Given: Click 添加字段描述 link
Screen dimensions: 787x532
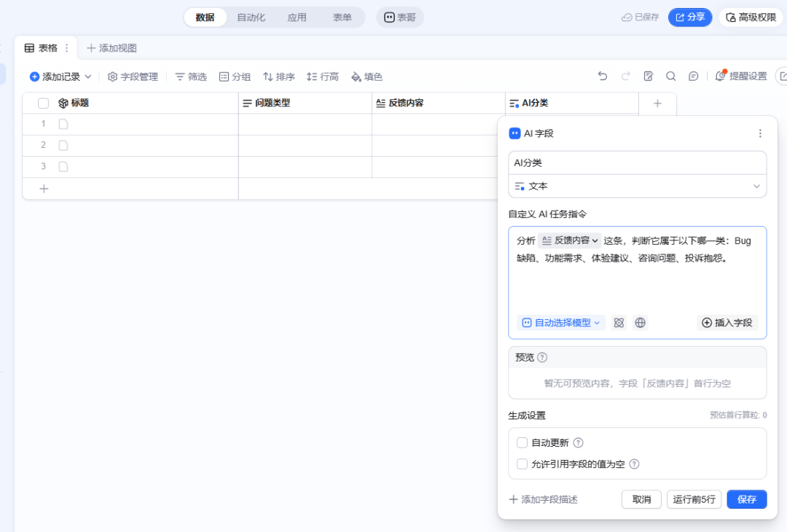Looking at the screenshot, I should (x=543, y=499).
